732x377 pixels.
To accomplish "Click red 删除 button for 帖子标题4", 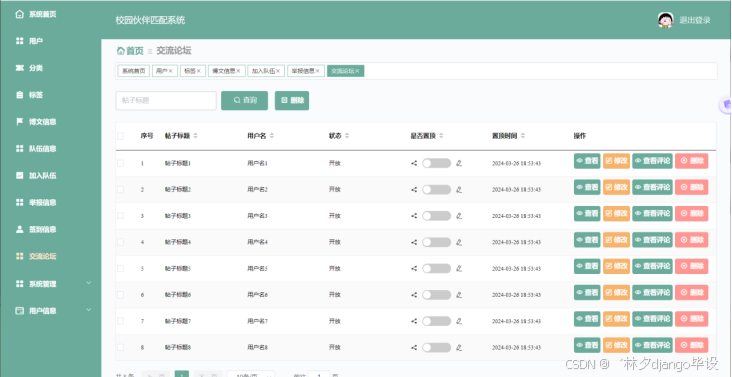I will [x=691, y=240].
